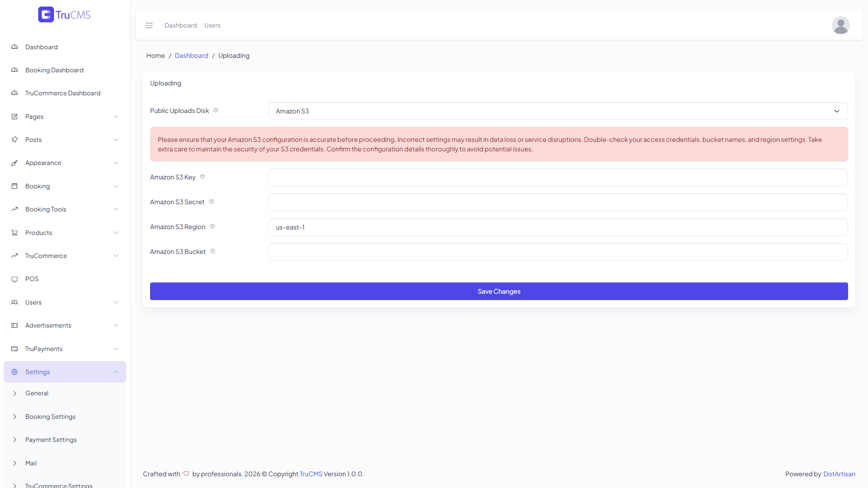Open TruCMS link in footer

(311, 474)
